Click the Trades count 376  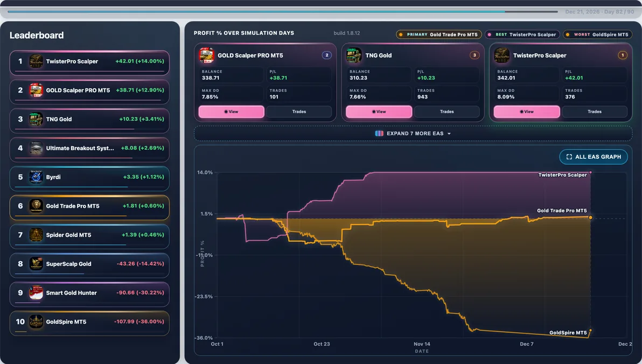[x=570, y=97]
